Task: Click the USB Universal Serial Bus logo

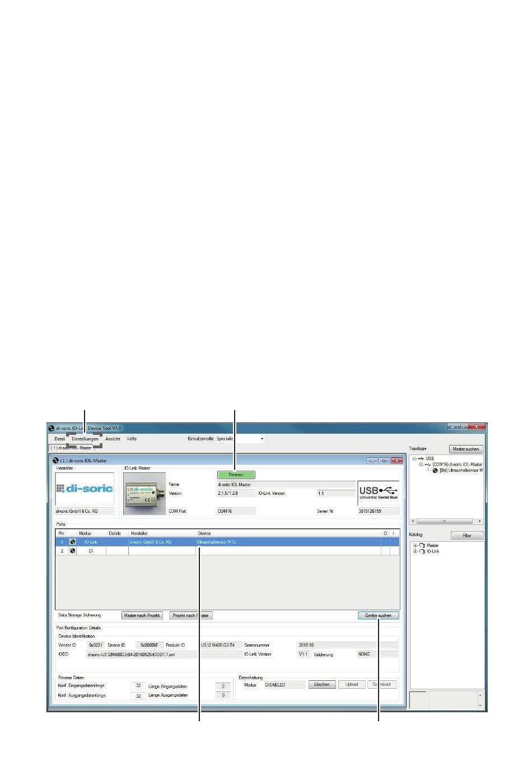Action: pos(379,493)
